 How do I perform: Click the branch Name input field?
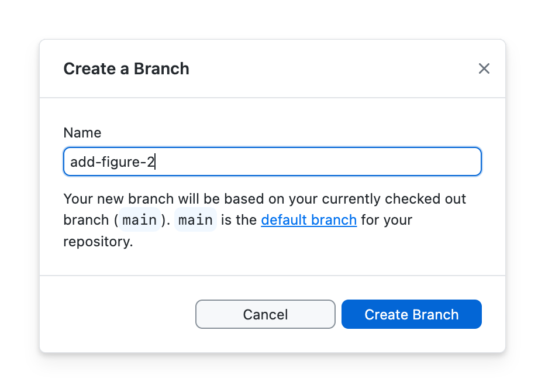tap(272, 162)
